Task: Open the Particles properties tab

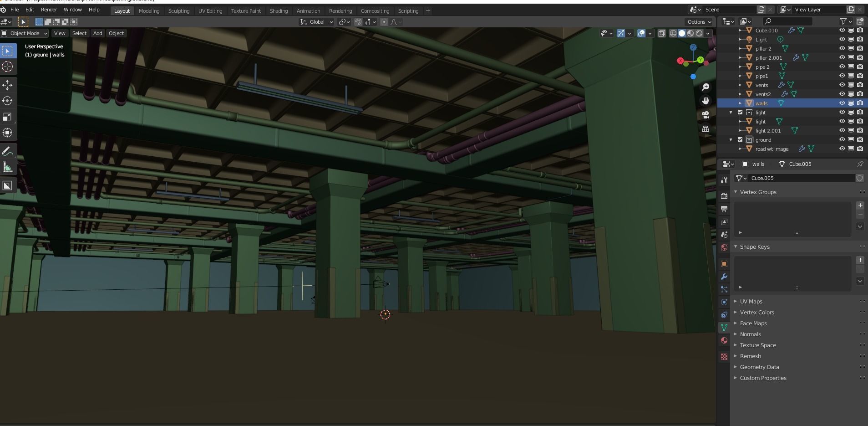Action: tap(724, 289)
